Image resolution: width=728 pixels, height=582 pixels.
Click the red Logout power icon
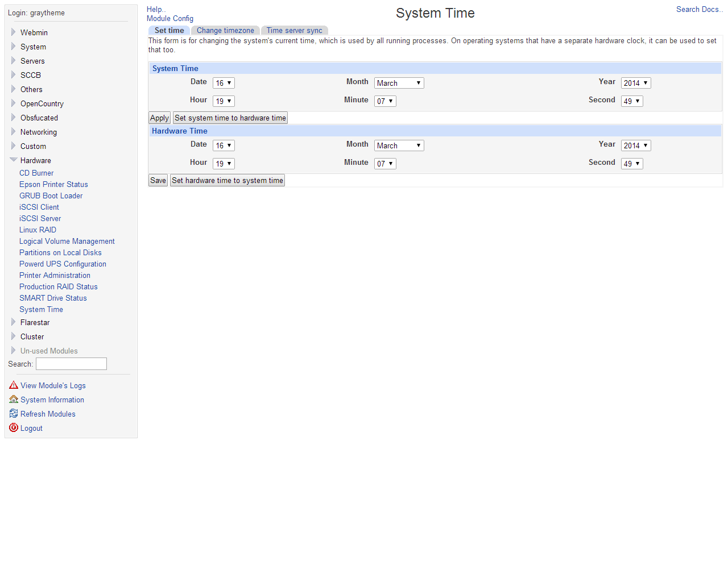[x=14, y=428]
